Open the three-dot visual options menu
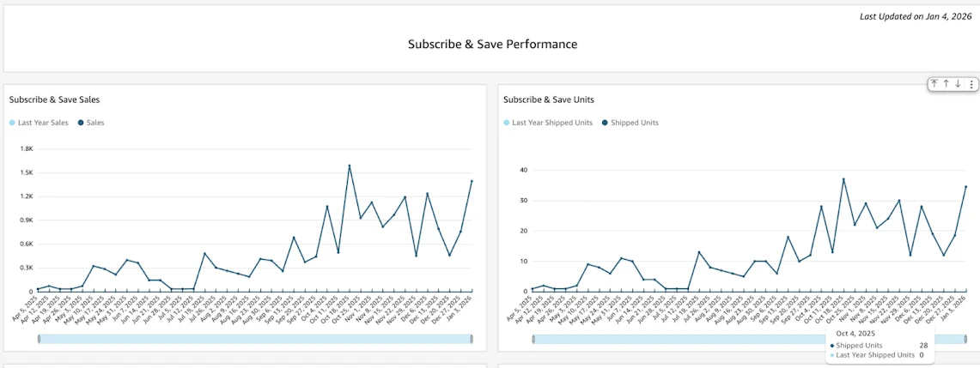The height and width of the screenshot is (368, 980). [971, 84]
